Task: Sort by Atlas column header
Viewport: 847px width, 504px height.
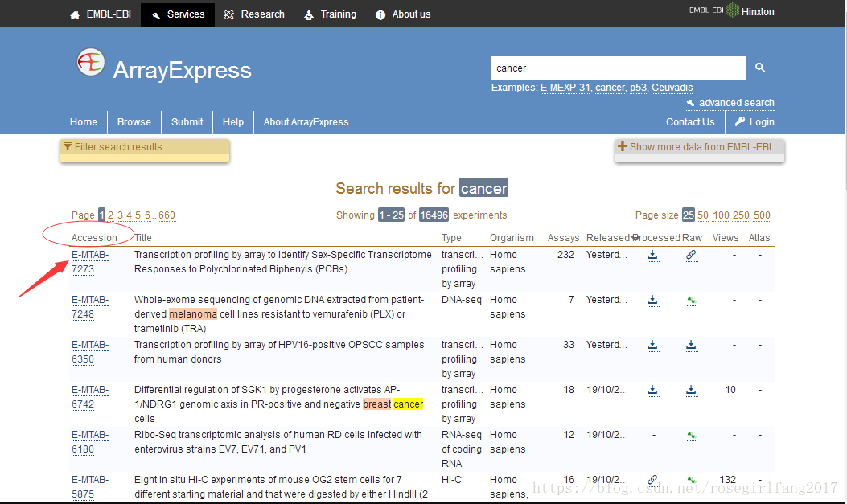Action: pos(759,237)
